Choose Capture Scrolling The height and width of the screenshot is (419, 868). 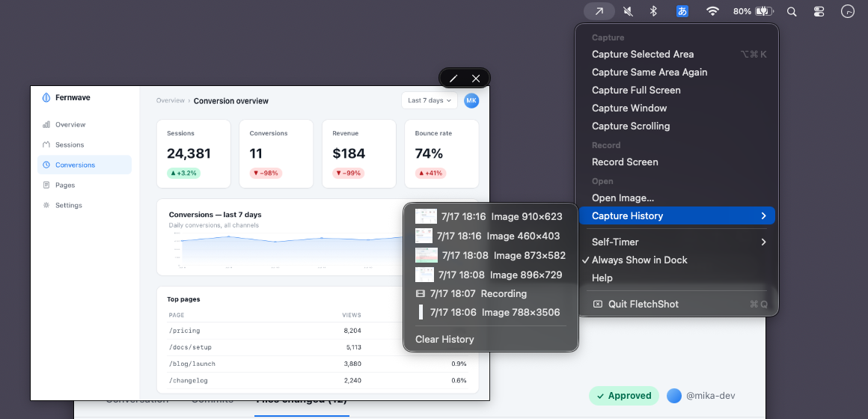coord(677,126)
